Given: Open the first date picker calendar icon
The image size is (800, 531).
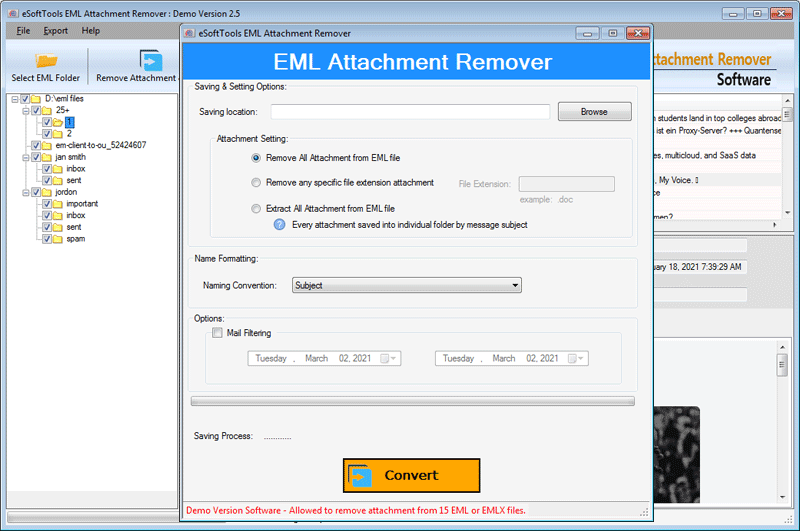Looking at the screenshot, I should point(388,359).
